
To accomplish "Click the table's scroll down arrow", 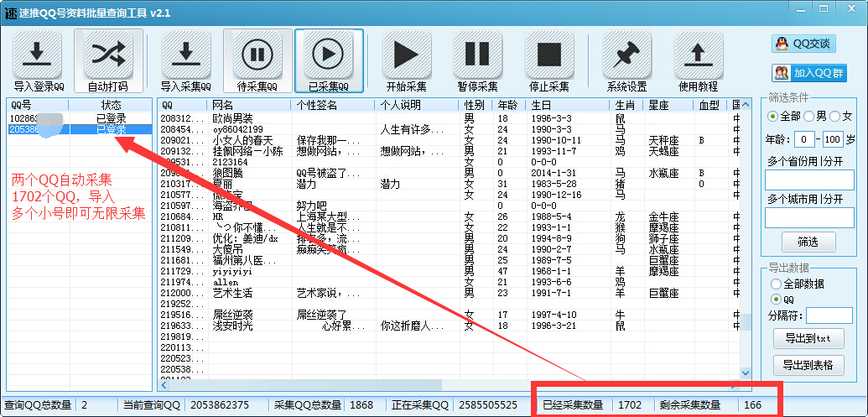I will click(x=746, y=373).
